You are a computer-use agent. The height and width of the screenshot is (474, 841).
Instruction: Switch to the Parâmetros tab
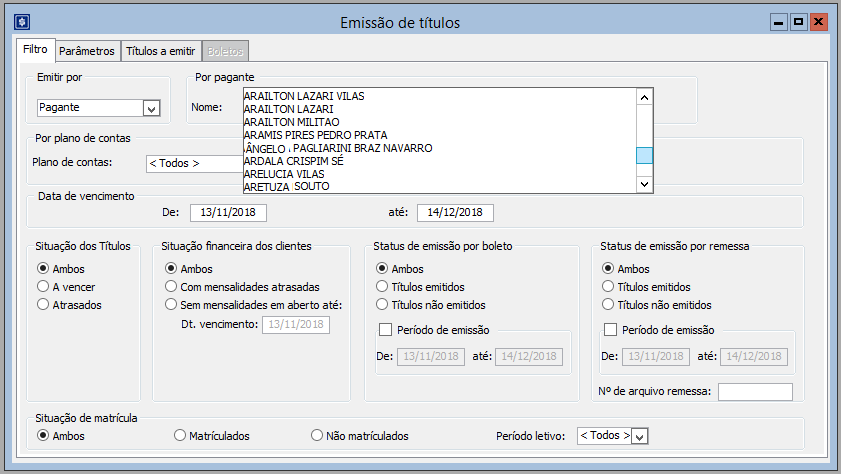(x=86, y=51)
